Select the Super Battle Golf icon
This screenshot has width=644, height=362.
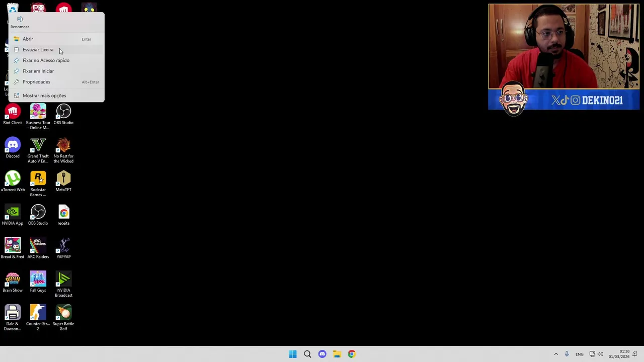click(x=63, y=318)
